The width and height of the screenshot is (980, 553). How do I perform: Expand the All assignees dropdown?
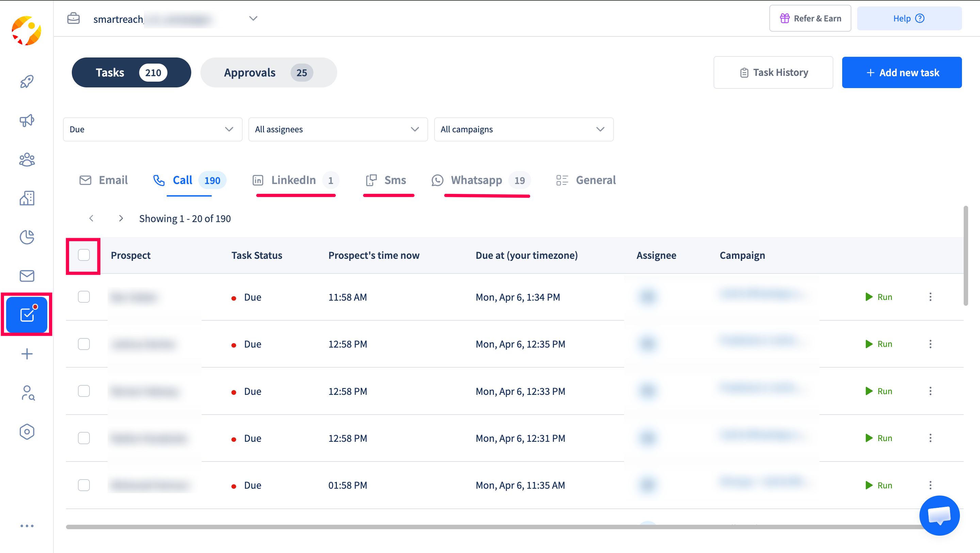point(338,129)
